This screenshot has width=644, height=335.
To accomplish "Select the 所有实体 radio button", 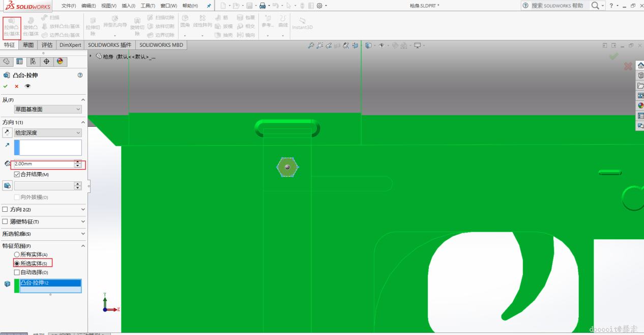I will pyautogui.click(x=17, y=255).
